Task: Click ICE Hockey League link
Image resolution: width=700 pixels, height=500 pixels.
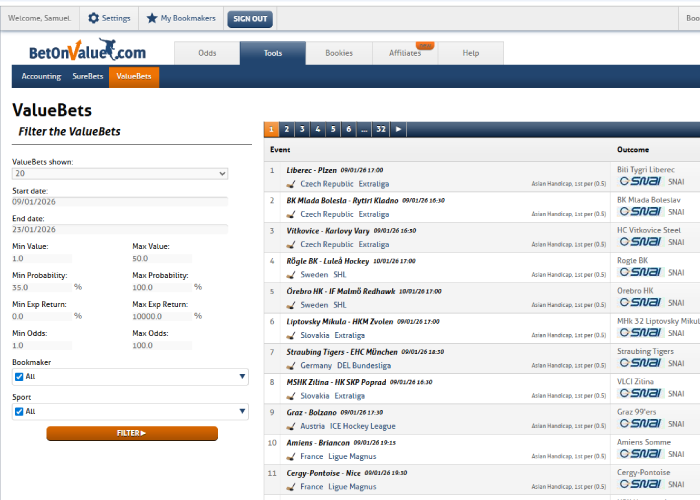Action: (x=362, y=426)
